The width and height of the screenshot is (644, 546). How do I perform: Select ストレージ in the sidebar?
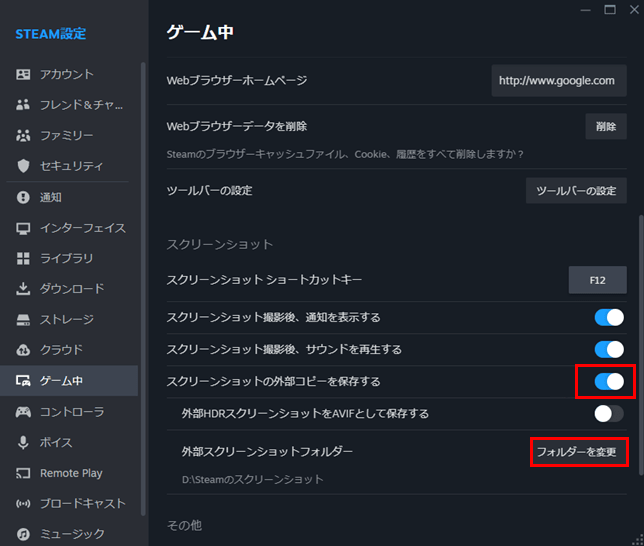(69, 319)
